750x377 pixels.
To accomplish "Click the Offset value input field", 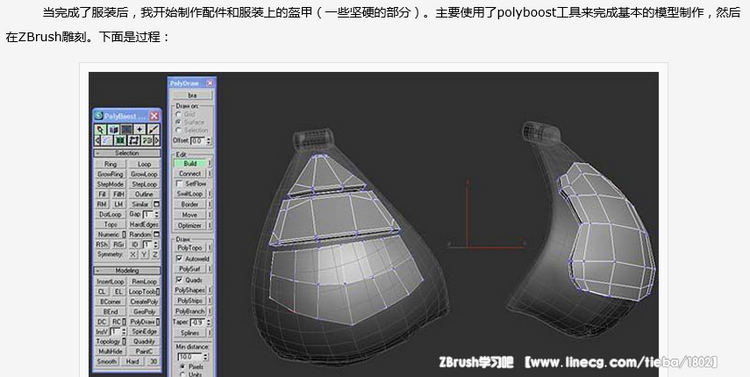I will [x=198, y=141].
